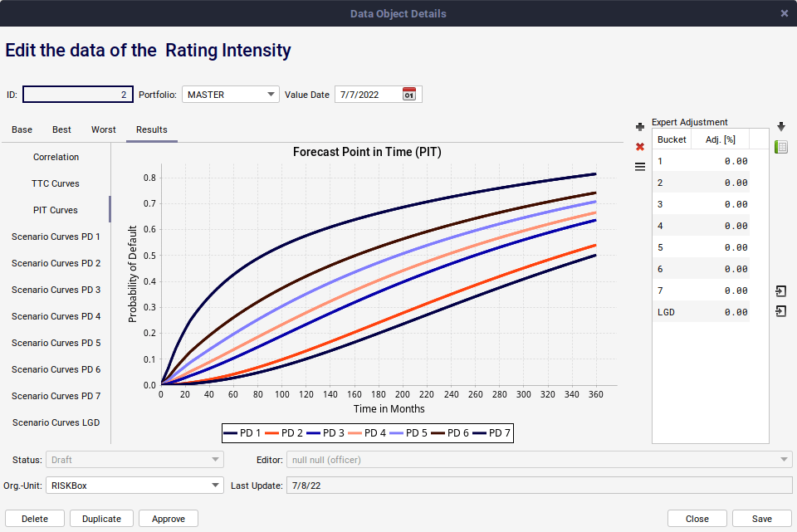Click the Duplicate button
The width and height of the screenshot is (797, 532).
(101, 519)
